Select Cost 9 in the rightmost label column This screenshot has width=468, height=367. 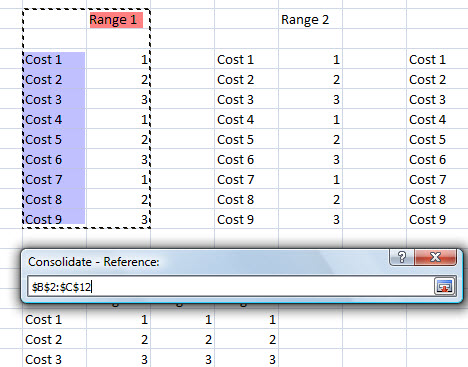tap(427, 220)
